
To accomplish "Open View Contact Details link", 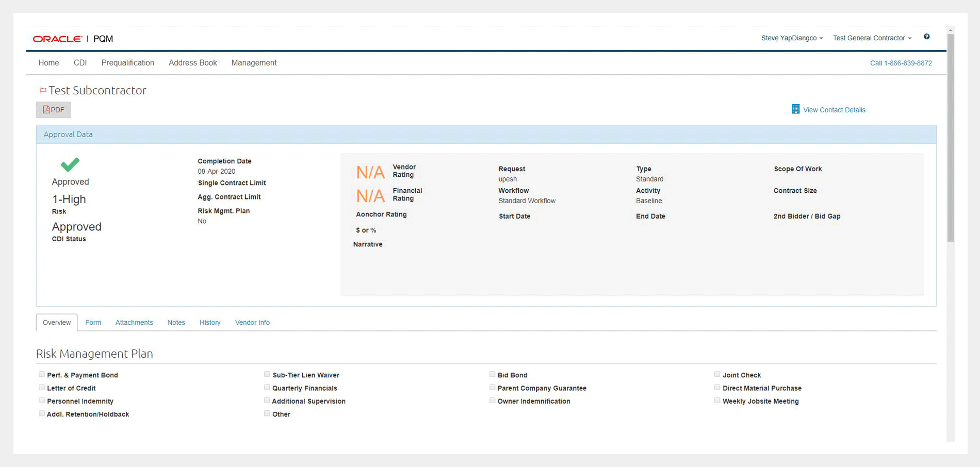I will (834, 110).
